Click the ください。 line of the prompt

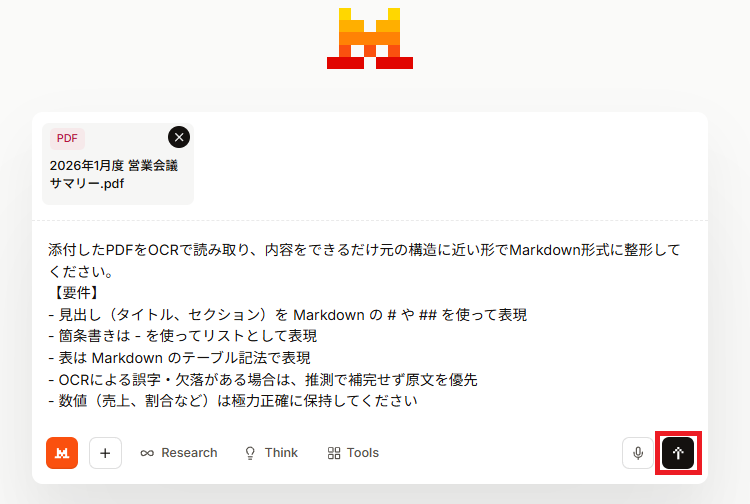click(81, 271)
